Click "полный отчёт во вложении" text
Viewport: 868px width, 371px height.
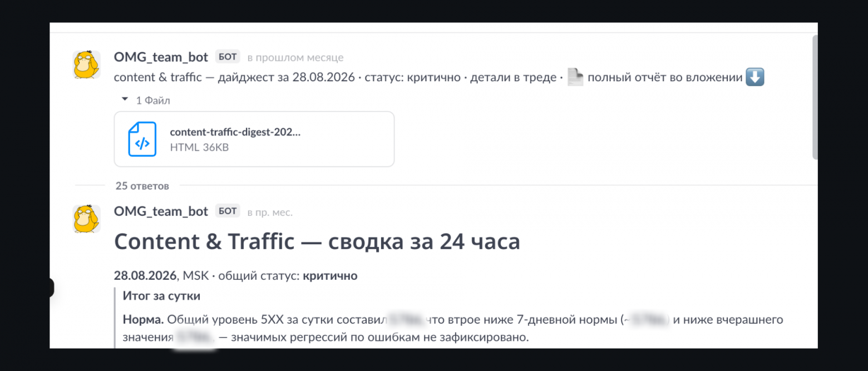[x=665, y=77]
